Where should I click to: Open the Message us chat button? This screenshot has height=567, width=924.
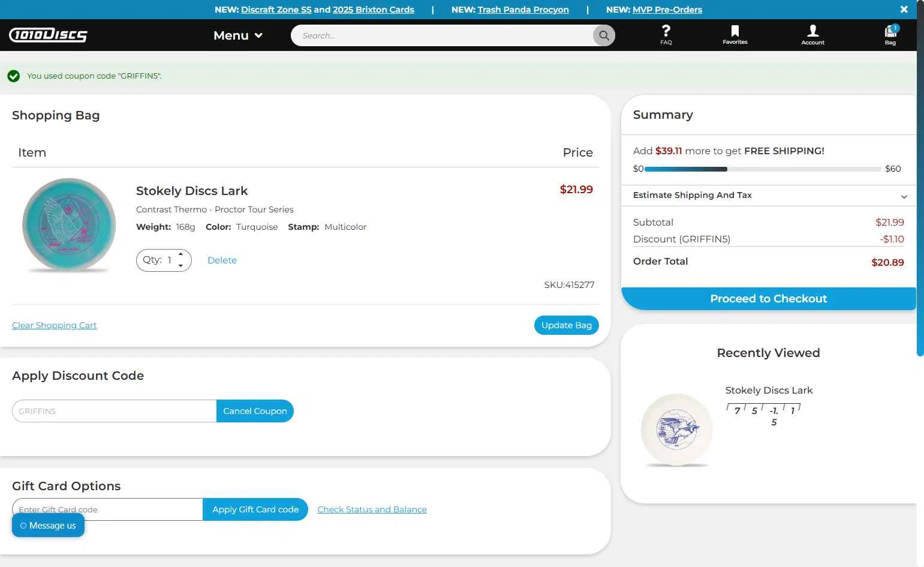pos(48,526)
